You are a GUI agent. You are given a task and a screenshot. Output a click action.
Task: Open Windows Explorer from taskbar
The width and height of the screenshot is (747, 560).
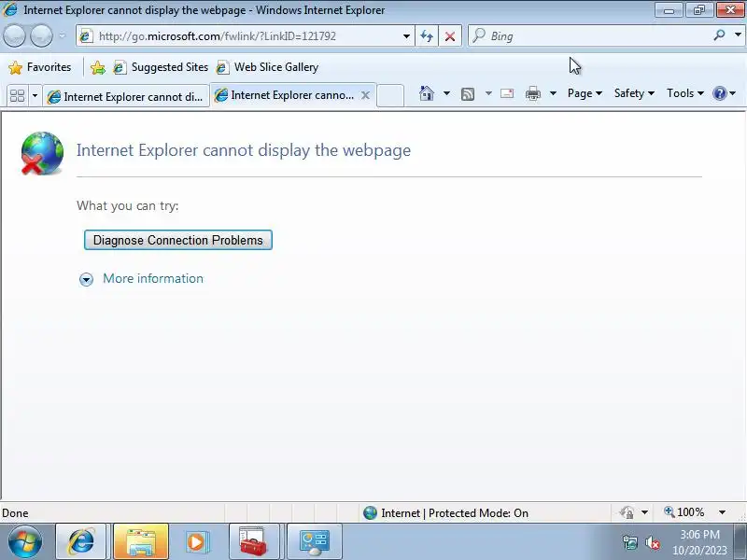coord(141,541)
